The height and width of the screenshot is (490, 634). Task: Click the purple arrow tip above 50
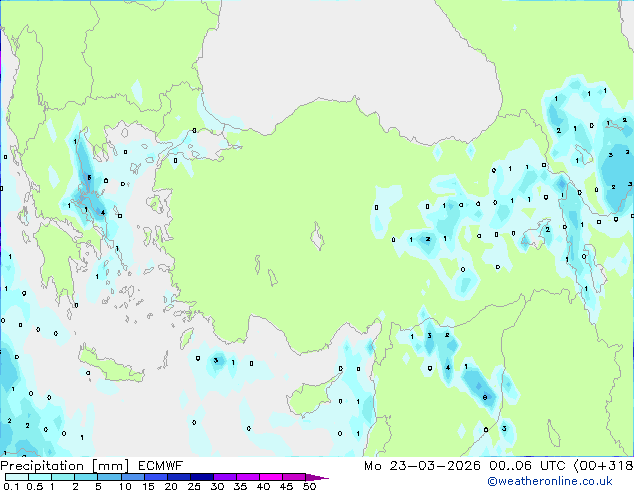317,478
